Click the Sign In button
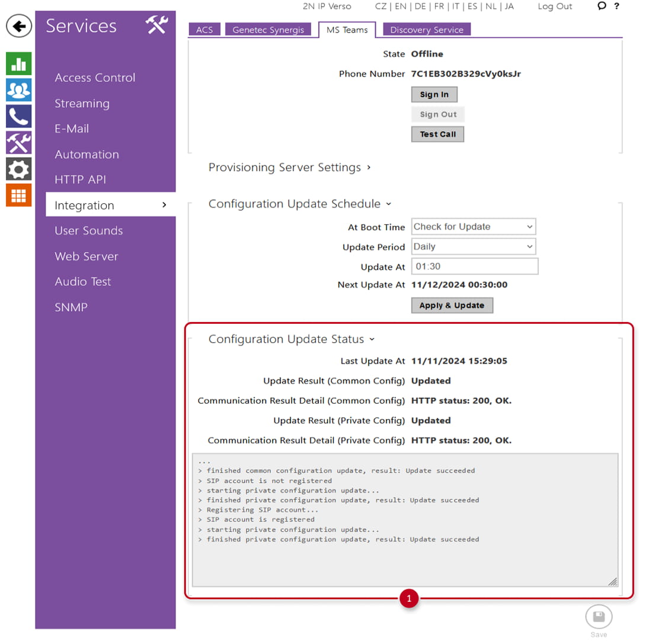649x644 pixels. point(434,94)
